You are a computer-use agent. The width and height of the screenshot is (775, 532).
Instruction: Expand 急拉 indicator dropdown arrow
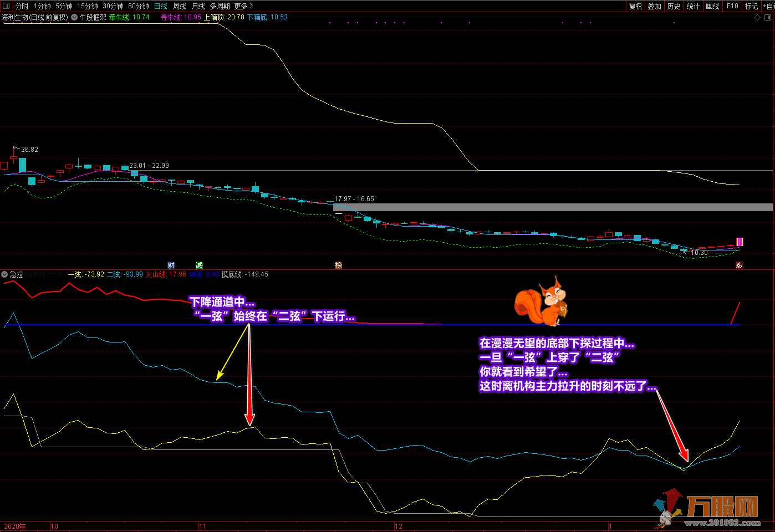click(4, 274)
